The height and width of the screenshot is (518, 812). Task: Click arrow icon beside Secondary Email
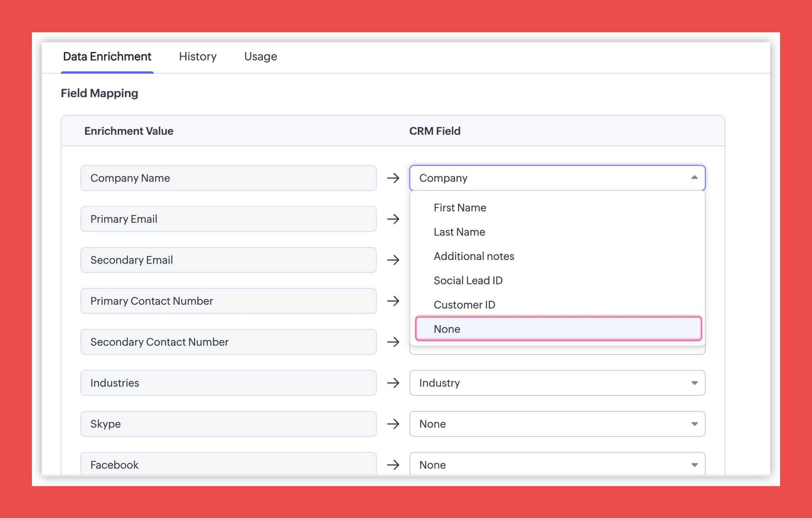tap(393, 260)
